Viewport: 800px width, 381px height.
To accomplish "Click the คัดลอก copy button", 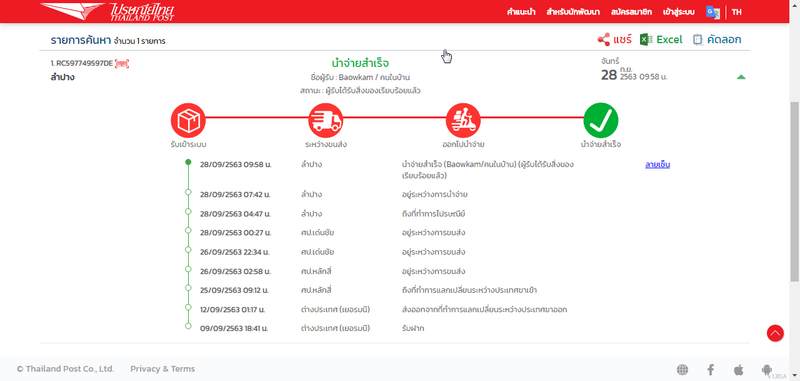I will [717, 39].
